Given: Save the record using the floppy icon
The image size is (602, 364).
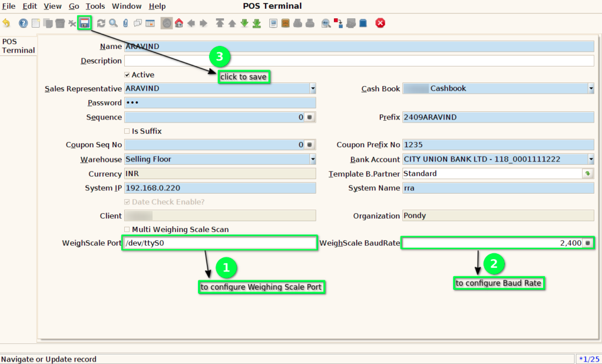Looking at the screenshot, I should coord(84,23).
